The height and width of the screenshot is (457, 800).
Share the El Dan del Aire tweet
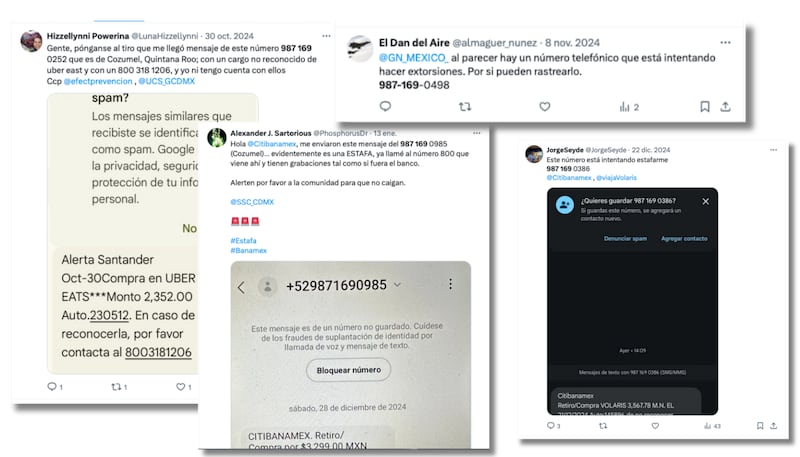(726, 106)
